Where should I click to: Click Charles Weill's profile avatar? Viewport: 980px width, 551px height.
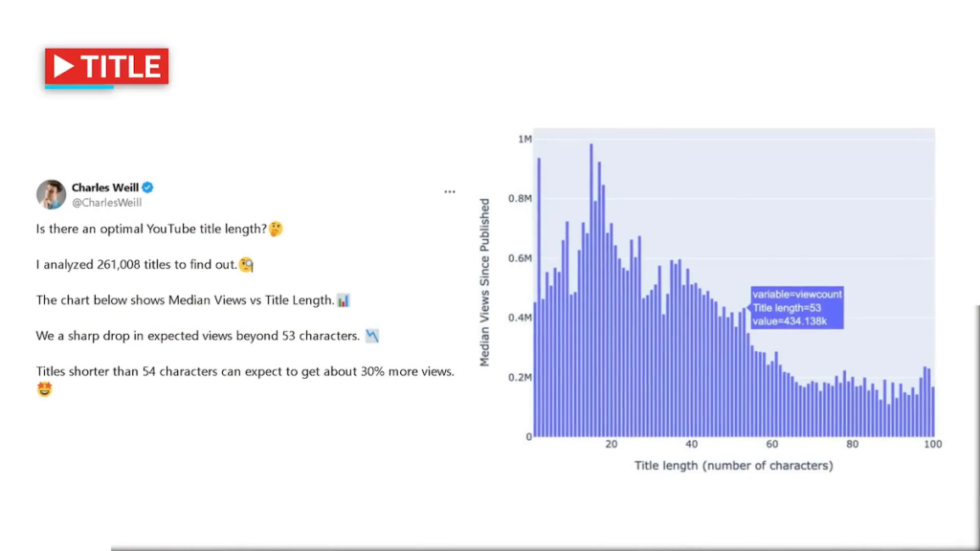51,194
